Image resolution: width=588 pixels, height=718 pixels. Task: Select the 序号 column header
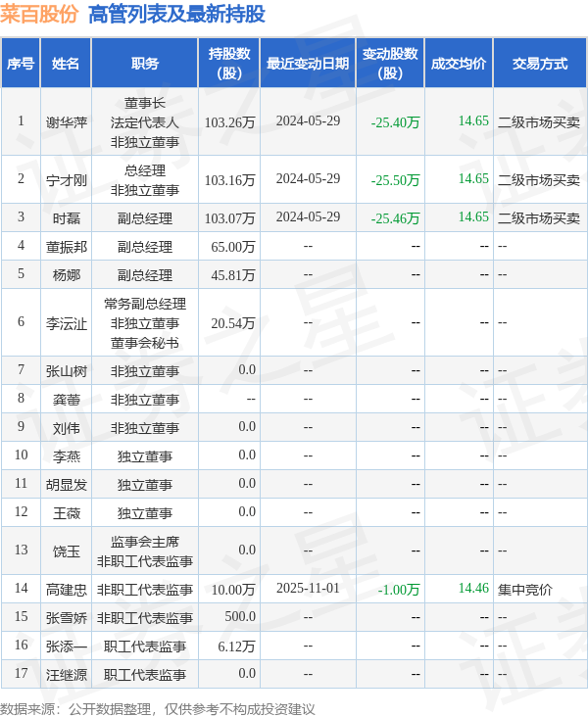[x=21, y=64]
